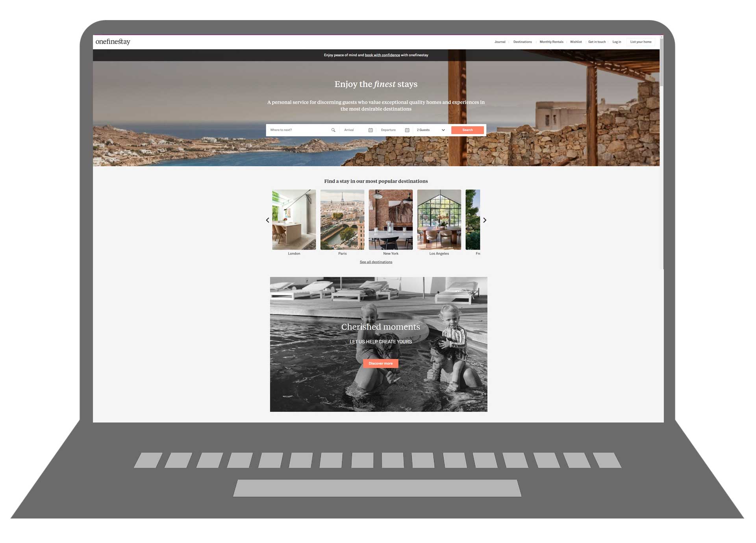756x543 pixels.
Task: Click the search magnifier icon
Action: pos(333,130)
